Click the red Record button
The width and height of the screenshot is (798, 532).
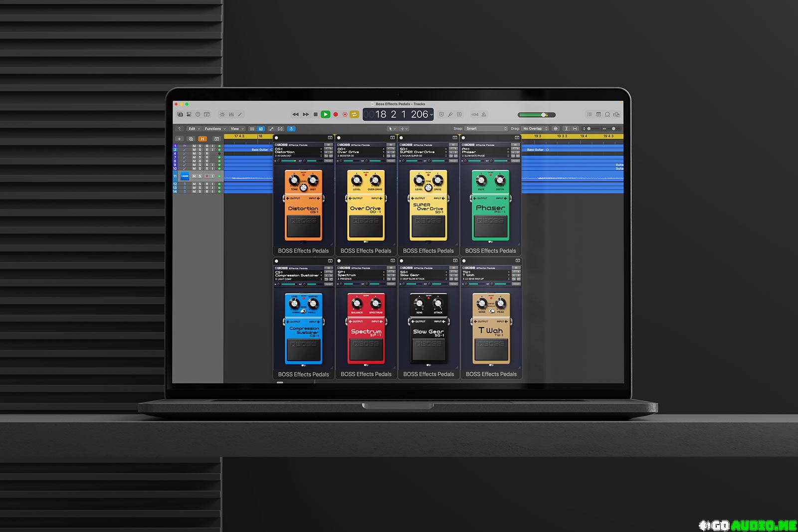[x=336, y=115]
